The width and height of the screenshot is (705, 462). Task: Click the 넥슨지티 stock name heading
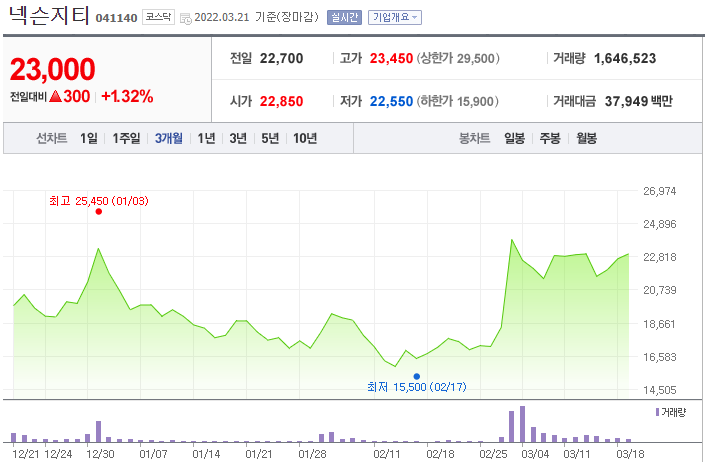pyautogui.click(x=49, y=15)
